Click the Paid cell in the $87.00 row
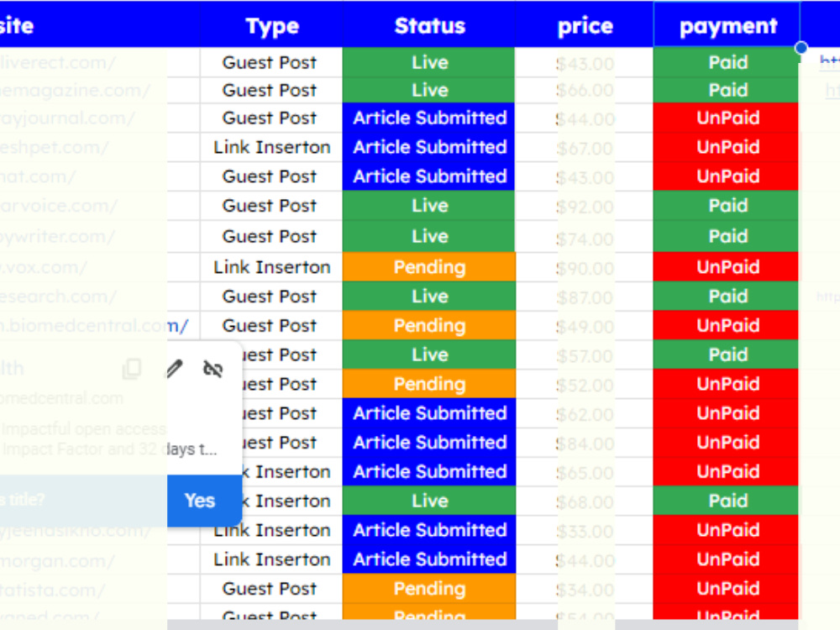Screen dimensions: 840x630 pos(726,297)
